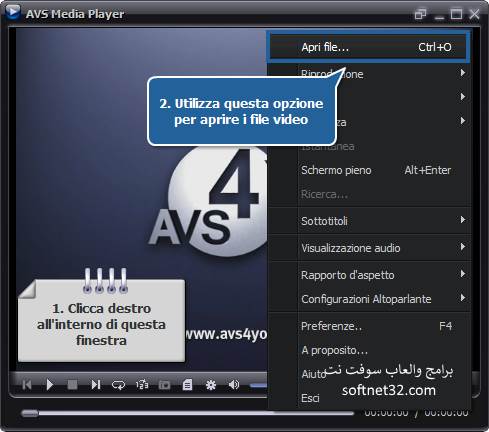Expand the Rapporto d'aspetto submenu

coord(369,275)
